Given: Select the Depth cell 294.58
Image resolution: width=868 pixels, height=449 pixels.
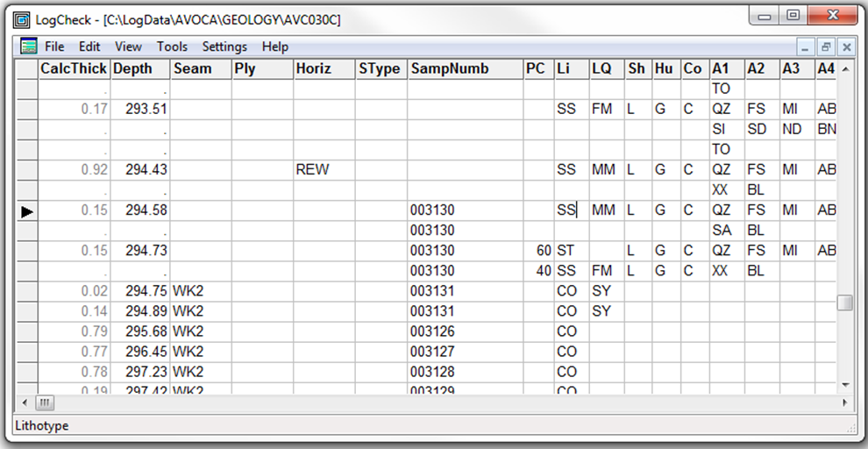Looking at the screenshot, I should pos(140,210).
